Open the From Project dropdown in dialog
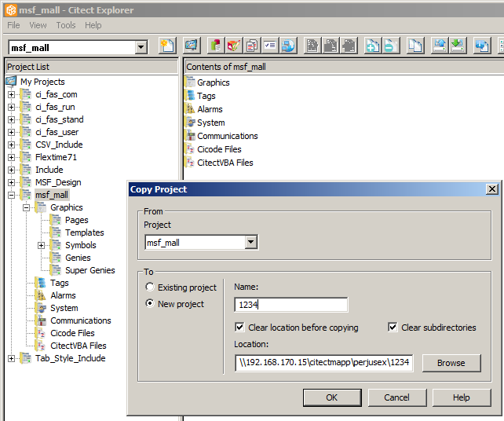The image size is (504, 421). pos(250,243)
